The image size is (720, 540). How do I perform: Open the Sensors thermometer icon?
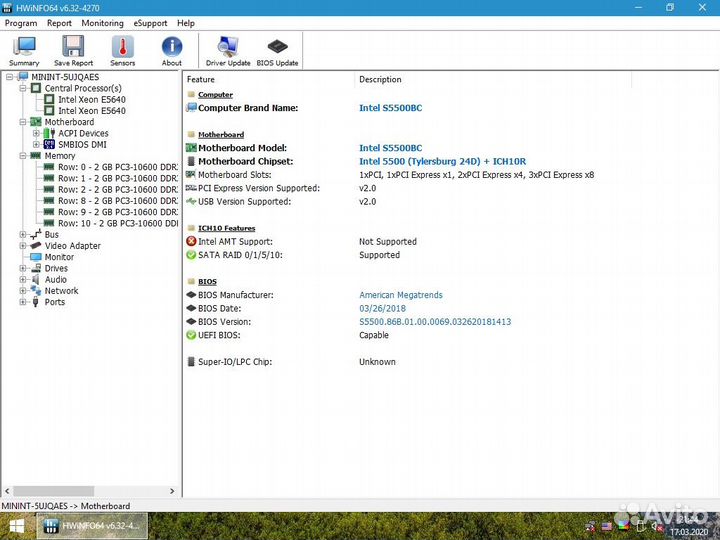[x=123, y=51]
